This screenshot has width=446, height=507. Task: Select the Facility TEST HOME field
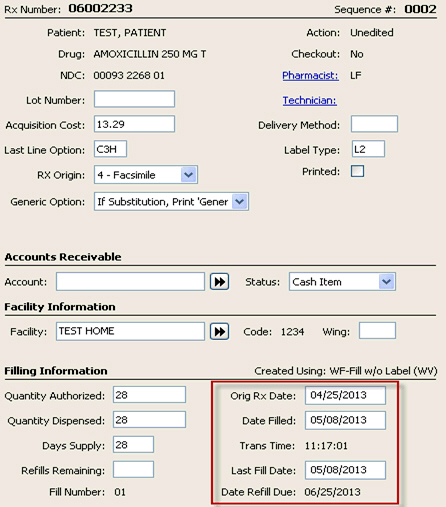[x=130, y=331]
